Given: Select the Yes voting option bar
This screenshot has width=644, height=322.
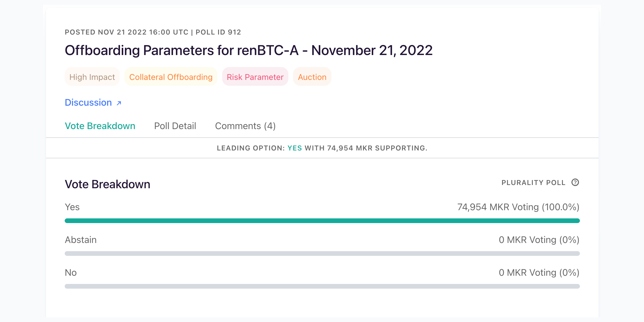Looking at the screenshot, I should coord(322,221).
